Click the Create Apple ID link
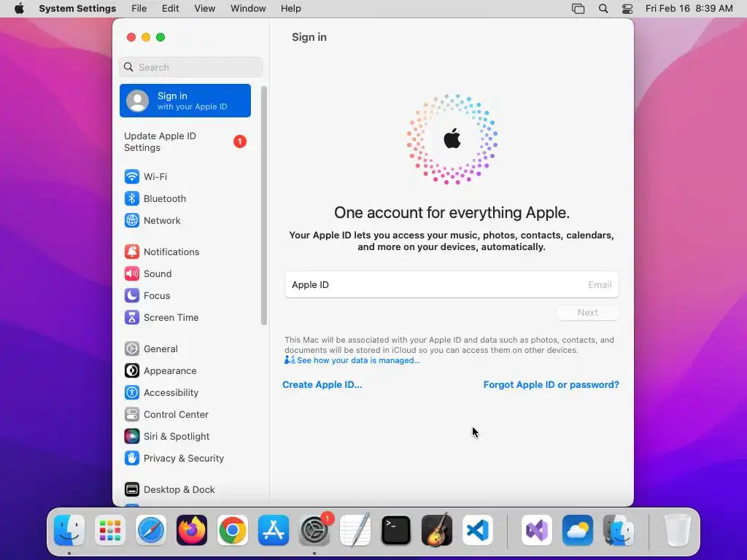The width and height of the screenshot is (747, 560). [x=322, y=385]
